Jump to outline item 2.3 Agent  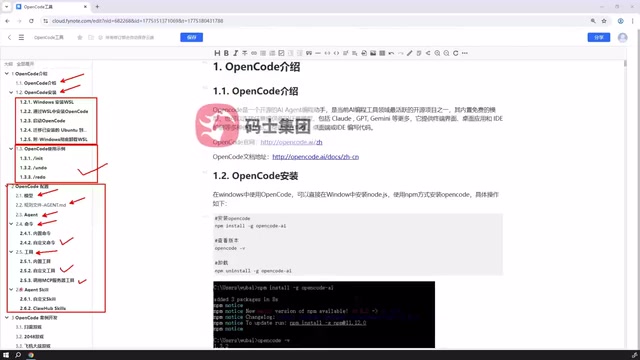(x=26, y=215)
